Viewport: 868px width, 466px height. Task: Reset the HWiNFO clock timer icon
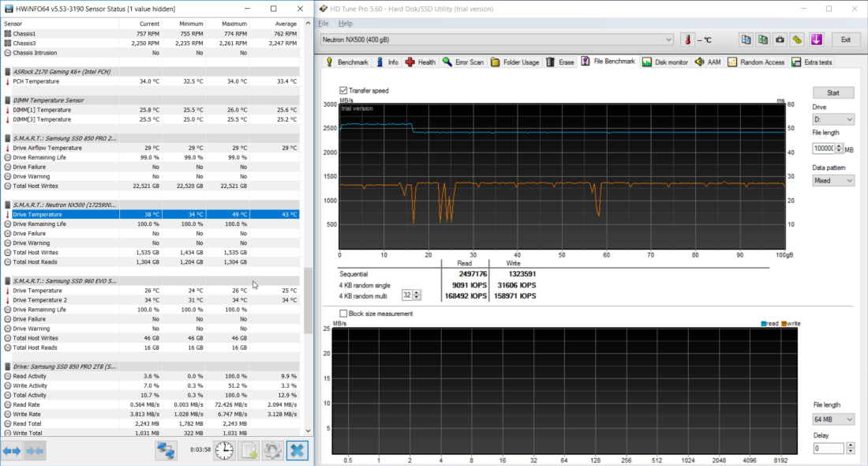[225, 450]
